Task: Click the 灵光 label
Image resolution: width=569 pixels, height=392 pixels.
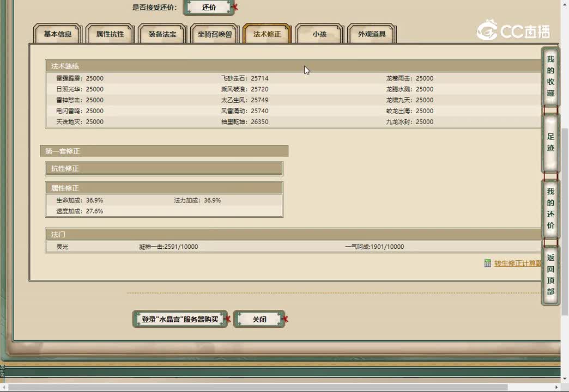Action: pyautogui.click(x=62, y=247)
